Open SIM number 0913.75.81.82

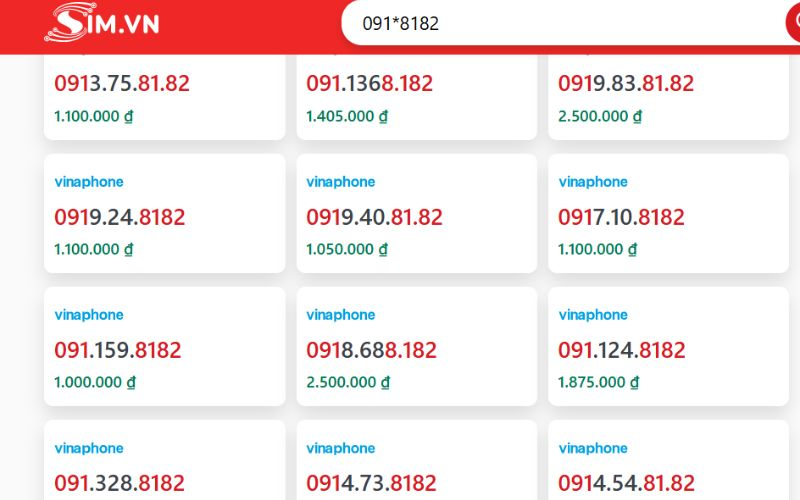122,84
